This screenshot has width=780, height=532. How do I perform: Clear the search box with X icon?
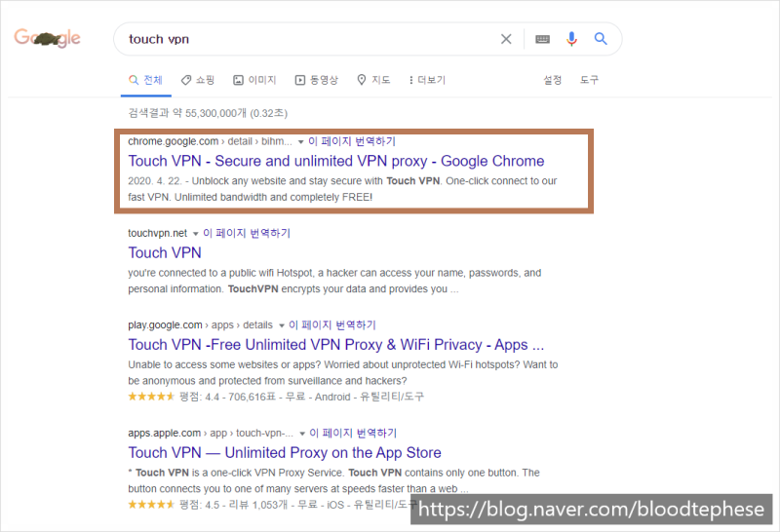506,39
